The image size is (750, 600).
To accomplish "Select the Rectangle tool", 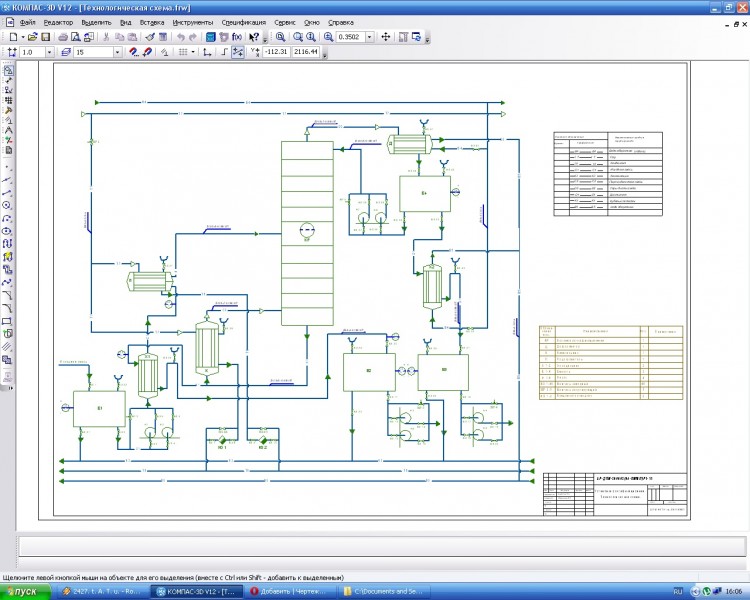I will (x=7, y=321).
